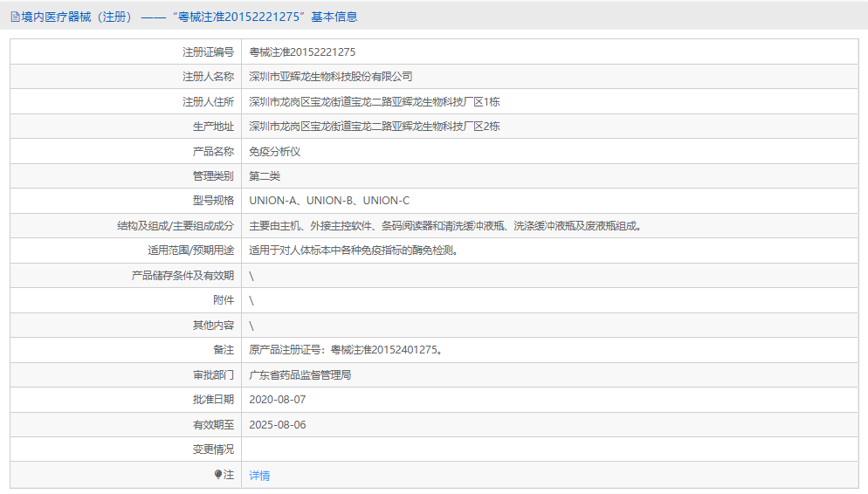Click the 有效期至 label
Viewport: 868px width, 494px height.
(213, 425)
